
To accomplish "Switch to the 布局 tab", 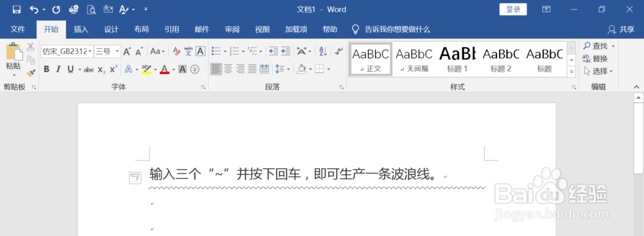I will pos(141,29).
